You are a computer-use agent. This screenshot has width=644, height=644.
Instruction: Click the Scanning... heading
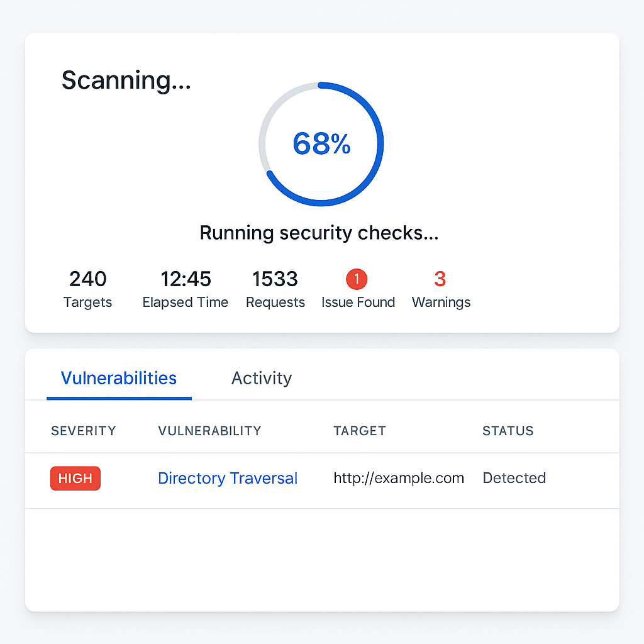coord(126,80)
